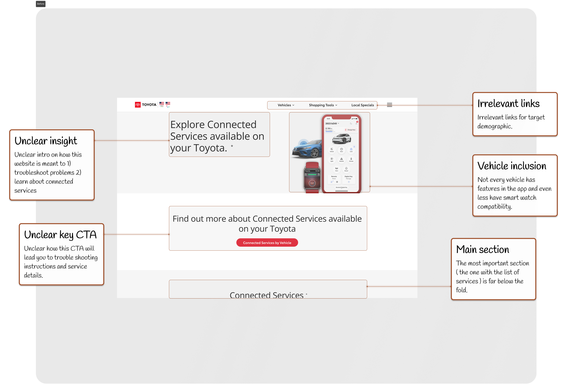This screenshot has width=567, height=392.
Task: Tap the Hazards triangle icon
Action: (341, 159)
